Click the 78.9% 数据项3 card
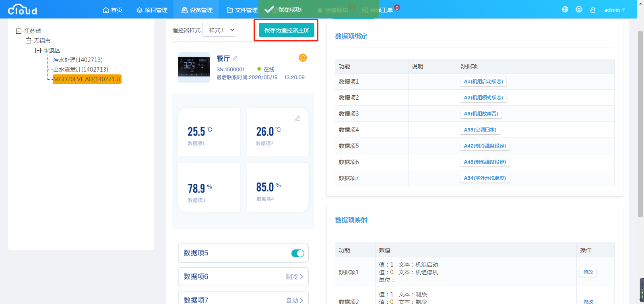Viewport: 644px width, 304px height. (x=209, y=187)
